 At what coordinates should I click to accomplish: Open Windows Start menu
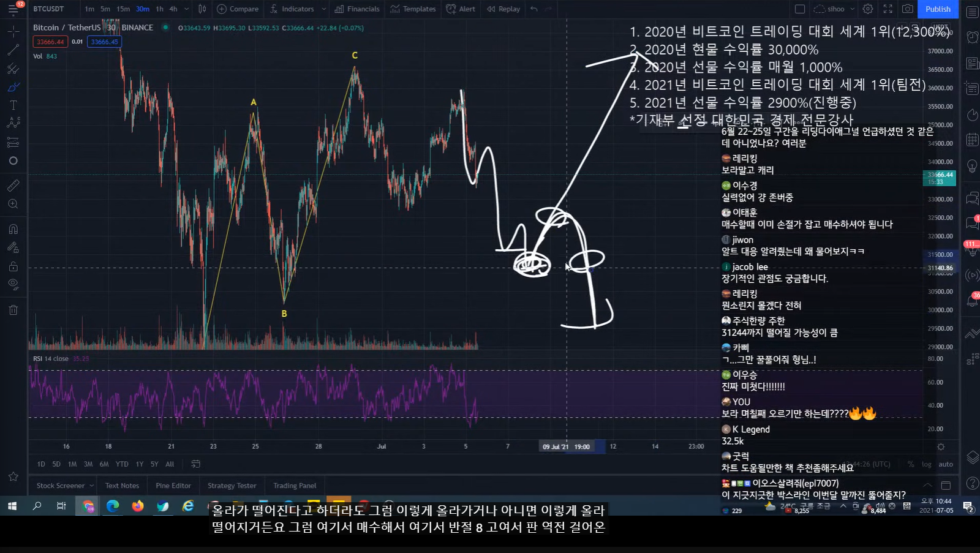(x=12, y=506)
